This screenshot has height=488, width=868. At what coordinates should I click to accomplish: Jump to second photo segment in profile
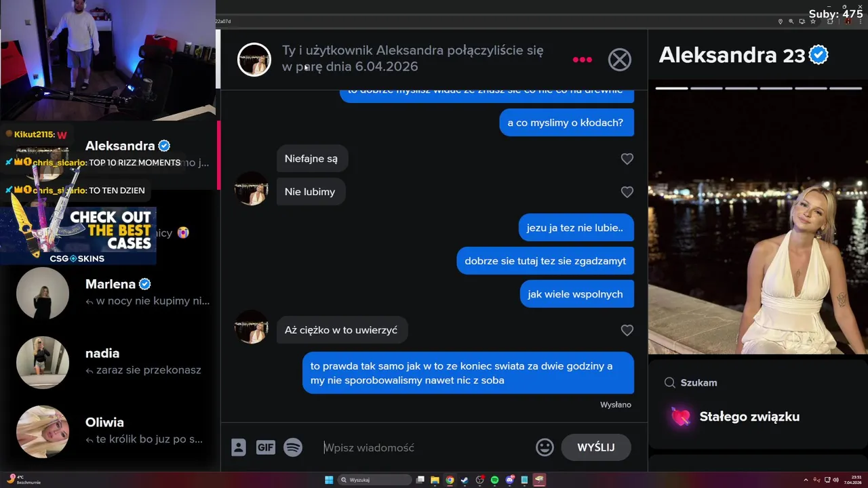point(706,88)
